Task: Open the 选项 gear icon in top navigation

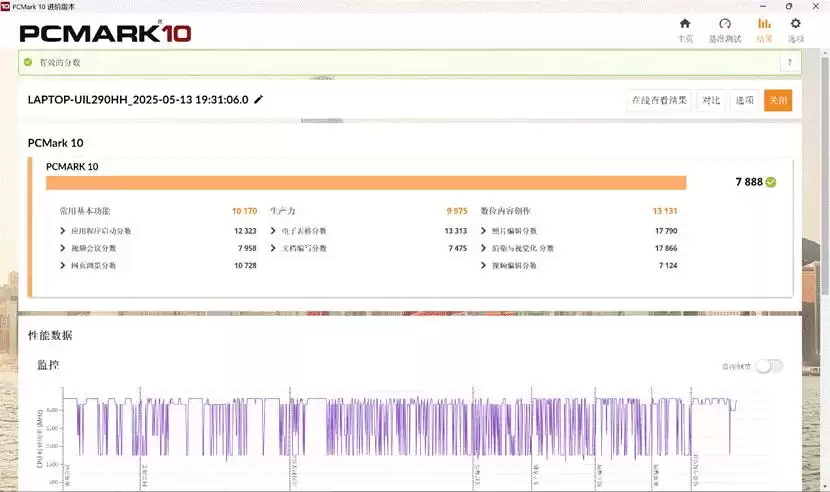Action: pyautogui.click(x=795, y=24)
